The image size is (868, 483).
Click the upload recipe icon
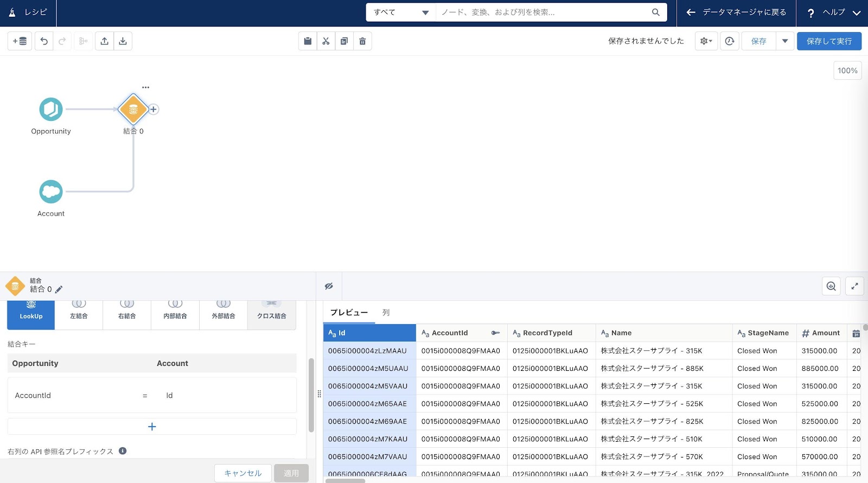105,41
